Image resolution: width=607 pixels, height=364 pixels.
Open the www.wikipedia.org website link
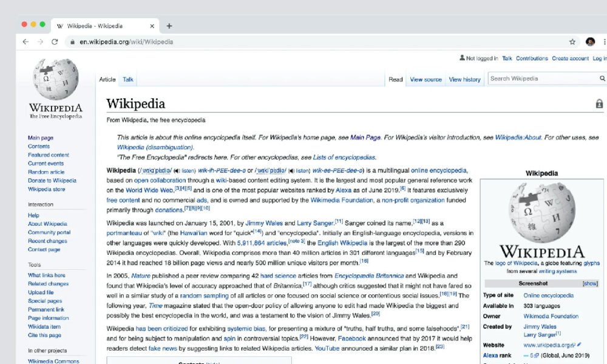click(547, 345)
